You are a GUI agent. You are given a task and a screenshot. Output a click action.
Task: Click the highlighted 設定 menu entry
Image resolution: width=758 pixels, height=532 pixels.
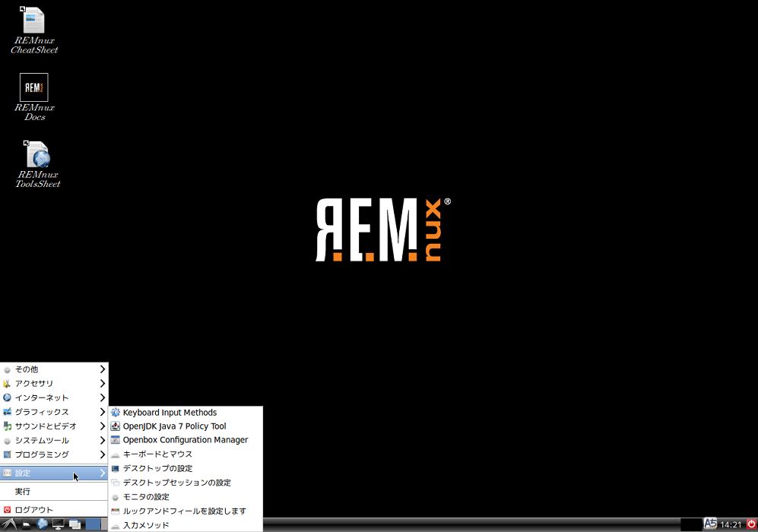pyautogui.click(x=54, y=473)
